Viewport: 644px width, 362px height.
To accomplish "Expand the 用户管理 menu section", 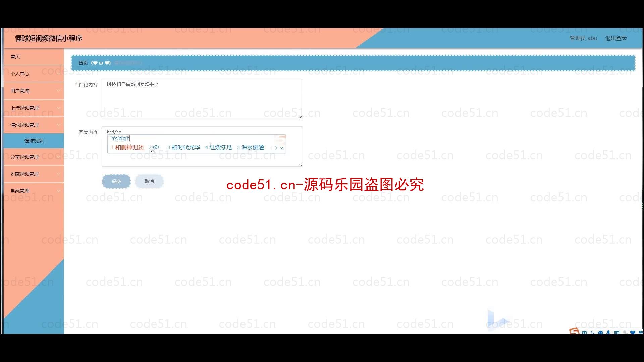I will tap(33, 90).
